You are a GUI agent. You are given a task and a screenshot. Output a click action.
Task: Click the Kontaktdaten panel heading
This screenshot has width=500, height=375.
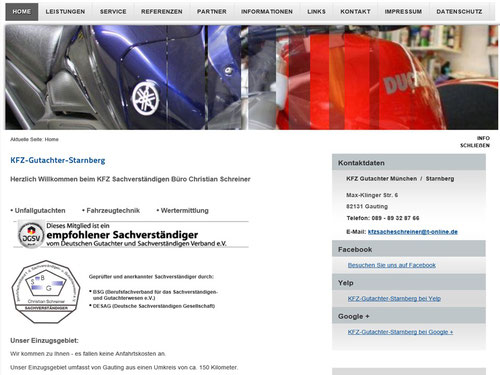[x=409, y=163]
